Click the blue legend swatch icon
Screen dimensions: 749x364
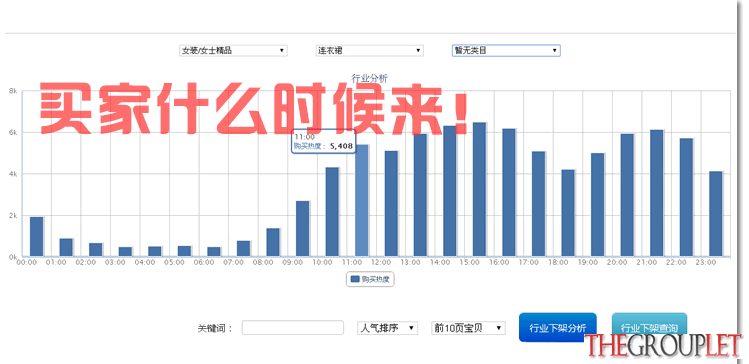(354, 279)
